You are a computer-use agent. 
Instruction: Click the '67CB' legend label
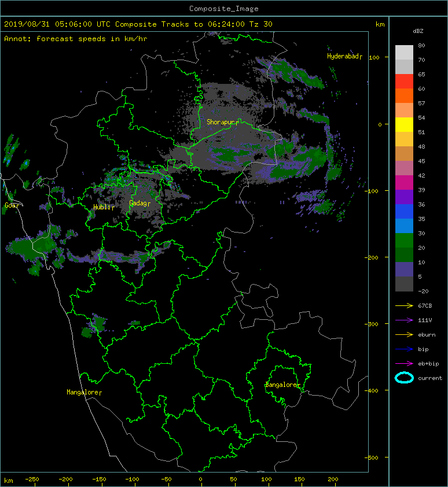[x=425, y=305]
